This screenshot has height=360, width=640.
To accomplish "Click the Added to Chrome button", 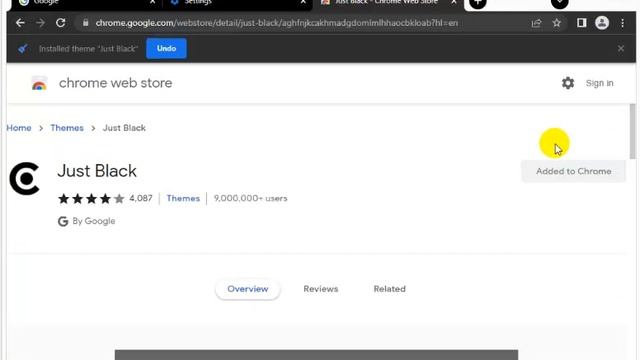I will tap(573, 171).
